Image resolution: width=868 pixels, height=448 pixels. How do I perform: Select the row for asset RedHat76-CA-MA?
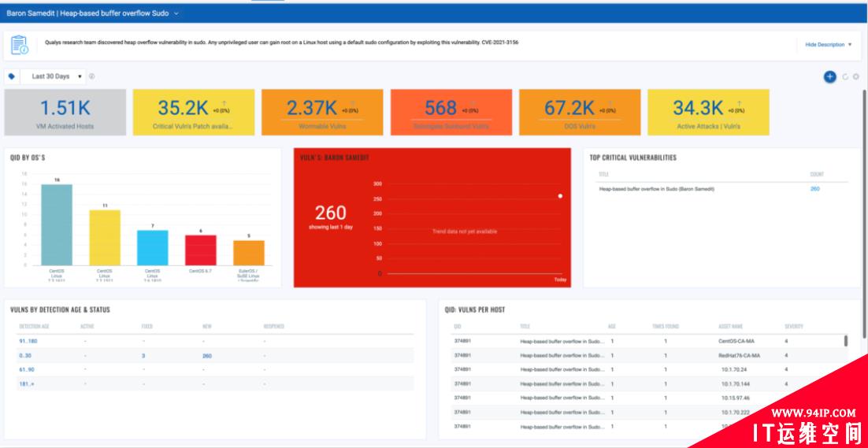(x=647, y=356)
